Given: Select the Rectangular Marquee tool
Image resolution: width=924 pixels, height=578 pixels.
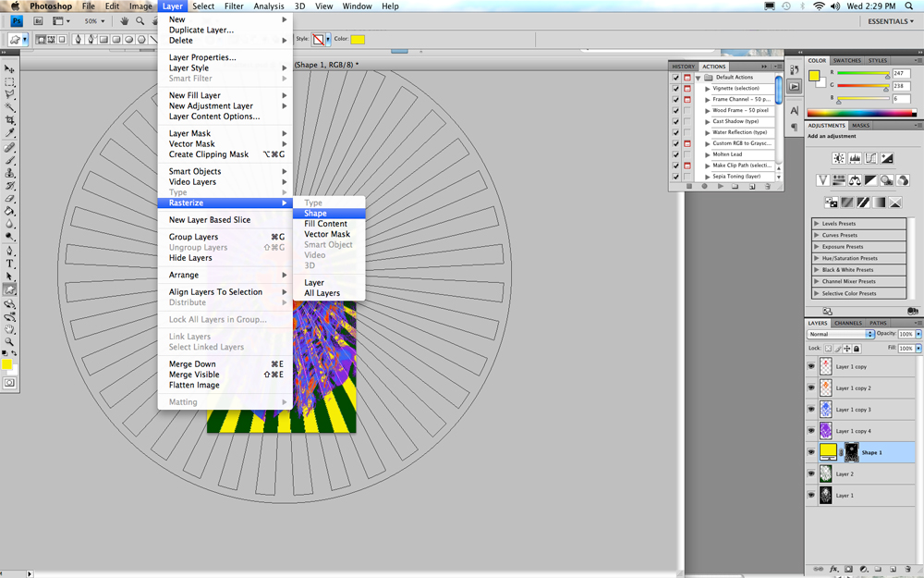Looking at the screenshot, I should click(9, 82).
